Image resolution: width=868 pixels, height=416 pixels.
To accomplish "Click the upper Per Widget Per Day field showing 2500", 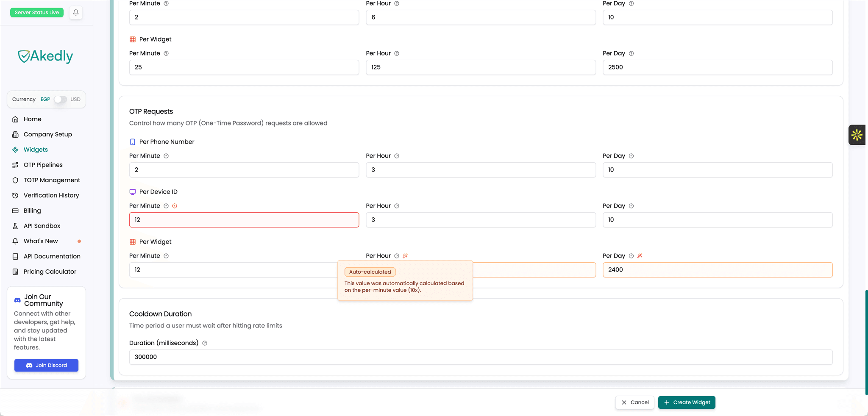I will [x=718, y=67].
